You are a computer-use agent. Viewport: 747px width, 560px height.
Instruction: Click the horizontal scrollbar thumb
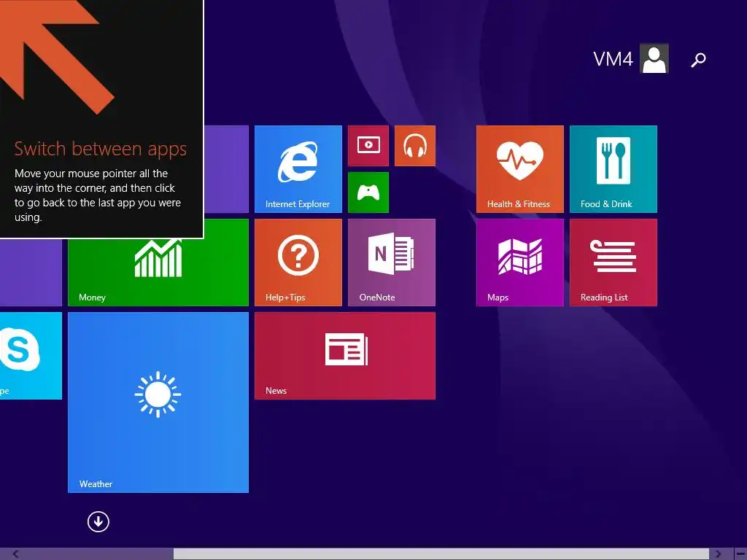[441, 554]
